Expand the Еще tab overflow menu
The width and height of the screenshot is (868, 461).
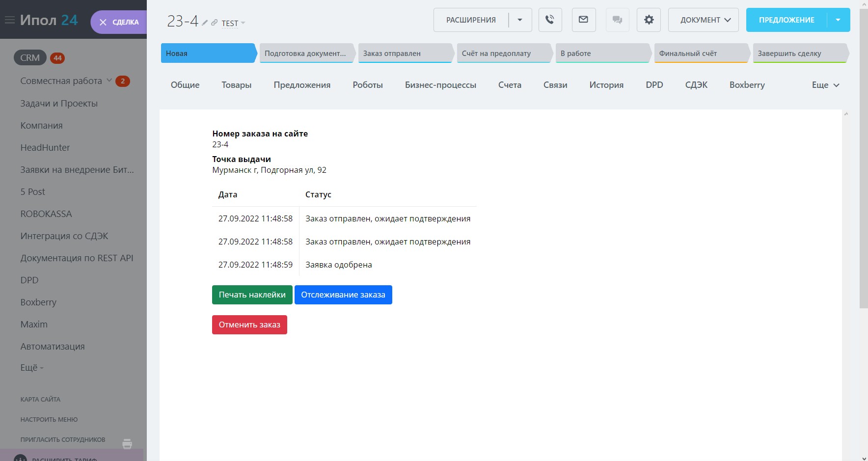pyautogui.click(x=825, y=85)
